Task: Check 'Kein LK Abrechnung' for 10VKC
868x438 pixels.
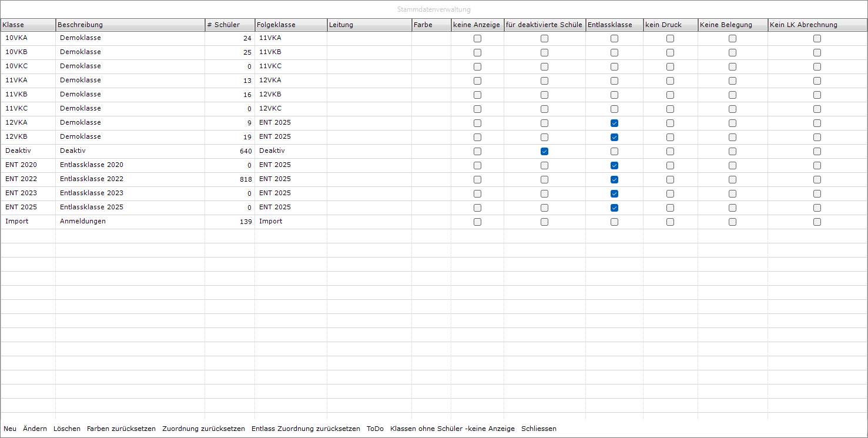Action: (817, 66)
